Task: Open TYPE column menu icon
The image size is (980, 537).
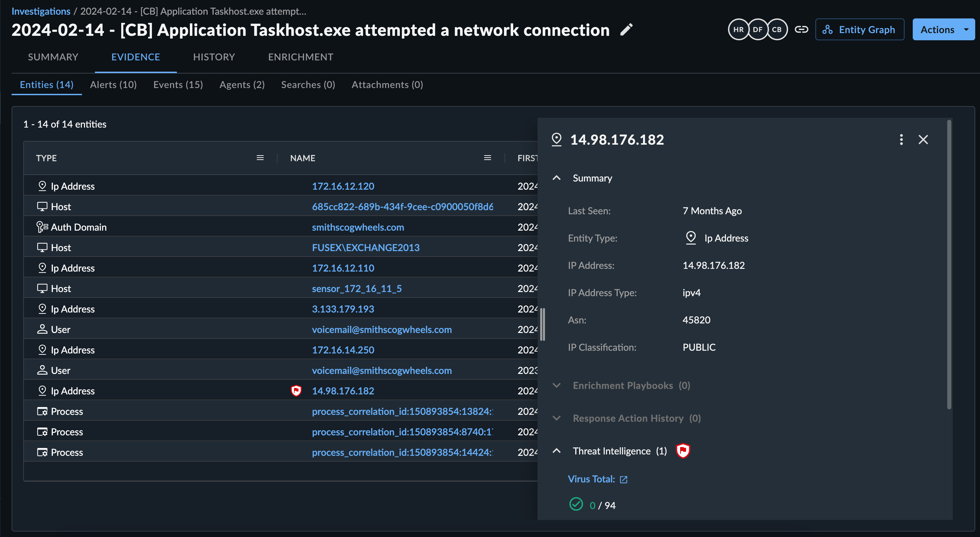Action: (x=260, y=158)
